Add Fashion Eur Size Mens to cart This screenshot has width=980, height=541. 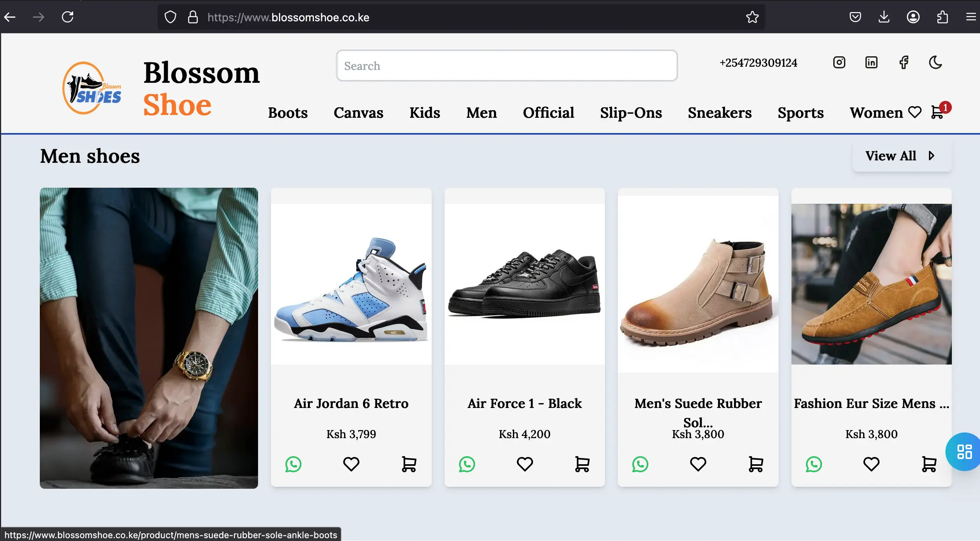929,464
